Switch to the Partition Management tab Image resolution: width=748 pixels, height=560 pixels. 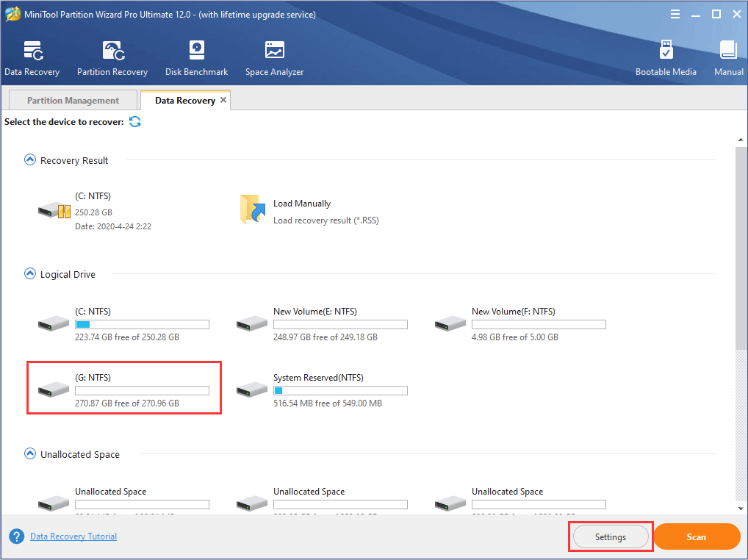click(x=73, y=100)
